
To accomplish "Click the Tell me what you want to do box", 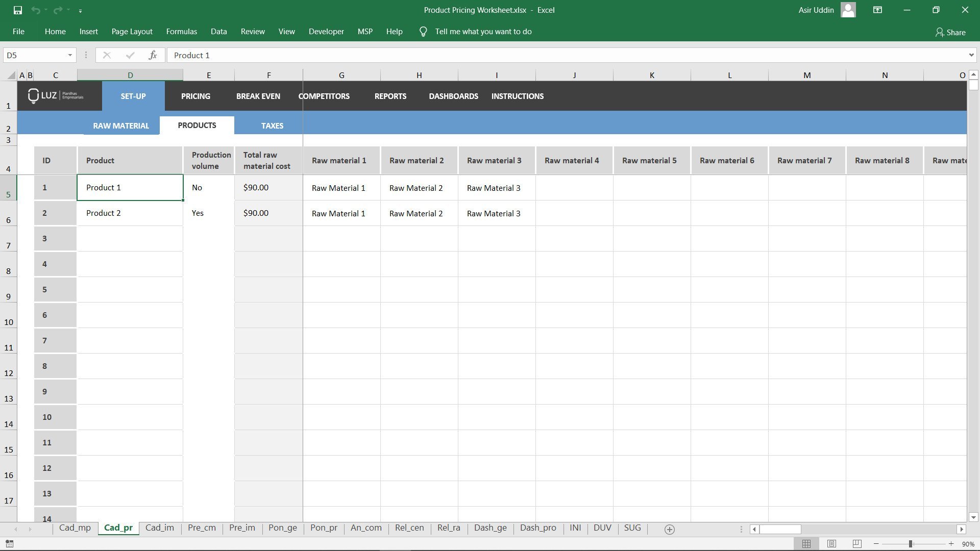I will tap(483, 31).
